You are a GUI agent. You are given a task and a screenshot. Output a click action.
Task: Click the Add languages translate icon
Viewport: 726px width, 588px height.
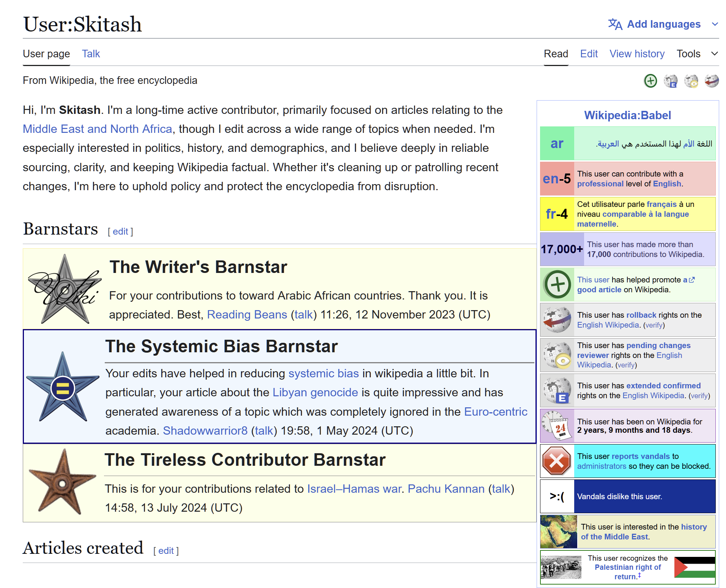coord(615,24)
